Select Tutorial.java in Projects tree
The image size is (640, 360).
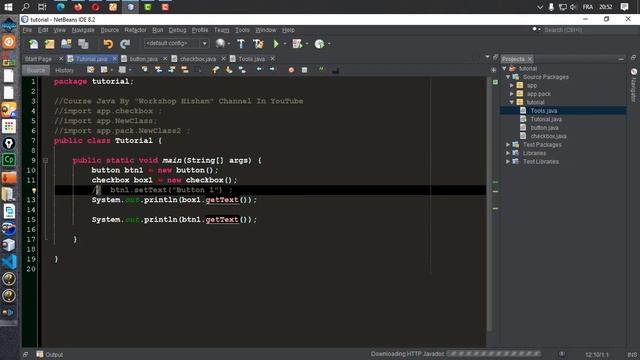(x=546, y=119)
